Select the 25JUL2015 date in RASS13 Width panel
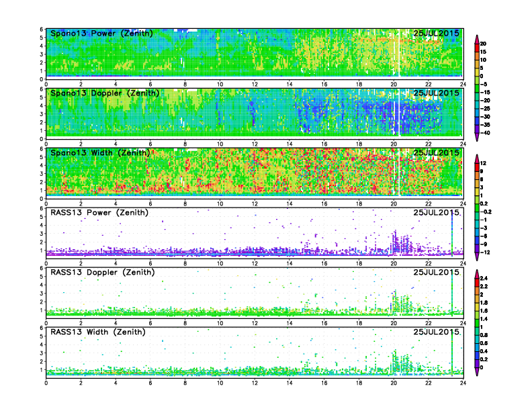The width and height of the screenshot is (532, 411). pyautogui.click(x=436, y=332)
